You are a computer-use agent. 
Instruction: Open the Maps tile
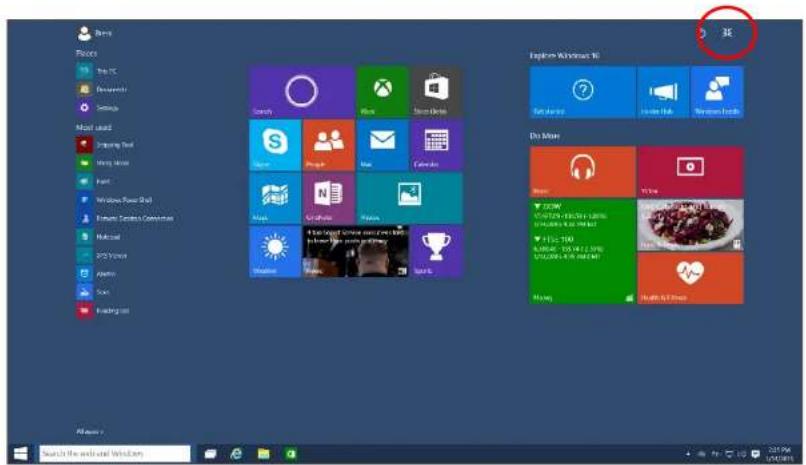275,198
